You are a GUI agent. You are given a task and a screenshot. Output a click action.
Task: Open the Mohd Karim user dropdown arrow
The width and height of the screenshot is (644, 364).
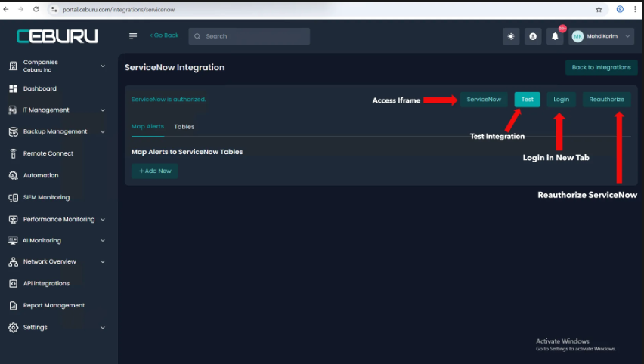pos(627,36)
